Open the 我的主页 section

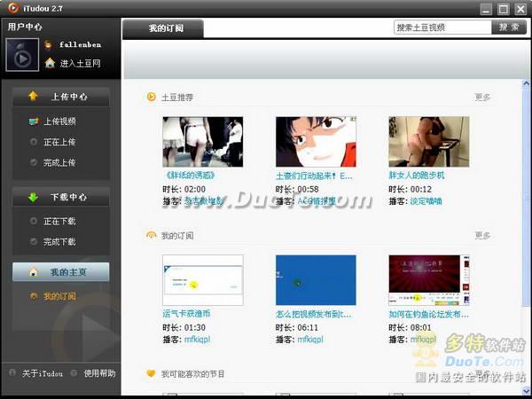61,272
